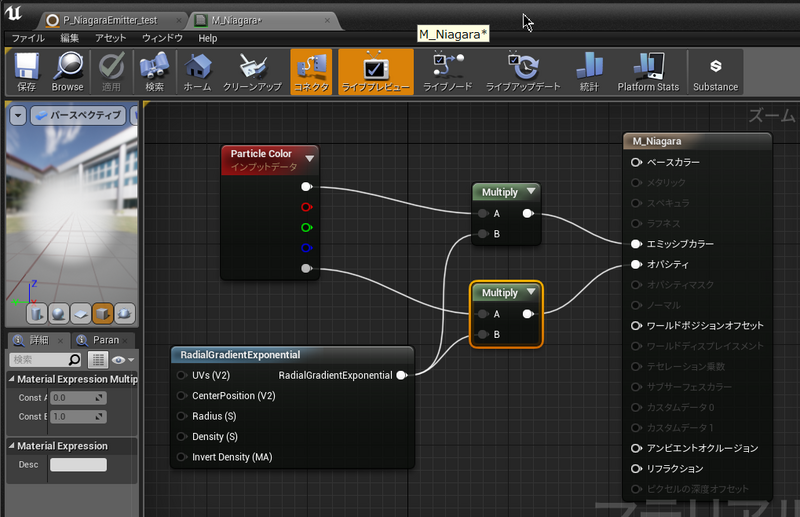Open property matrix grid icon
The height and width of the screenshot is (517, 800).
(x=97, y=360)
